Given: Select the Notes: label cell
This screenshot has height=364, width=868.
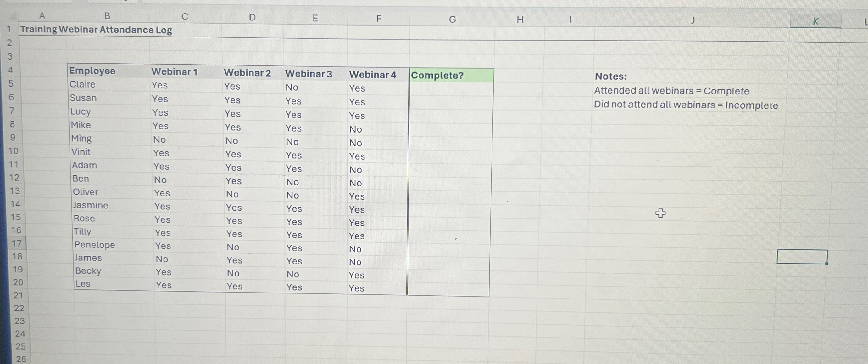Looking at the screenshot, I should point(610,77).
